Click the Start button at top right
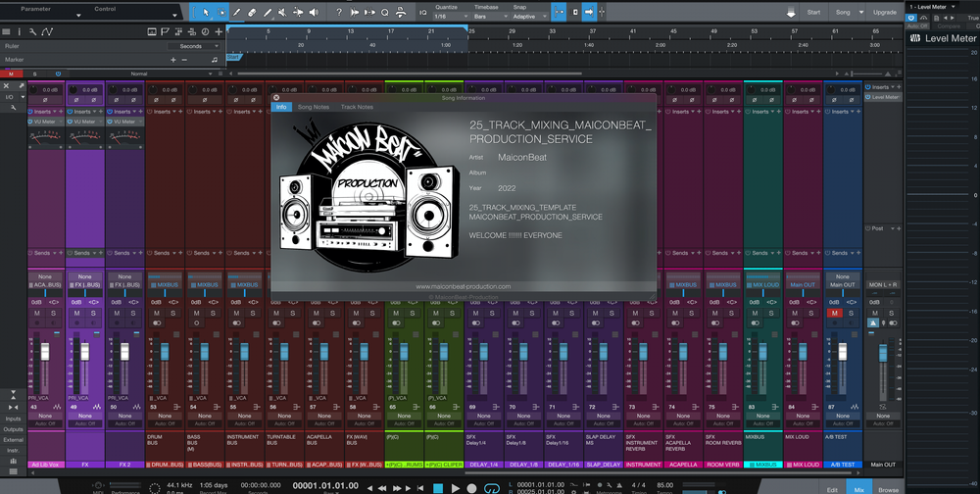 813,13
